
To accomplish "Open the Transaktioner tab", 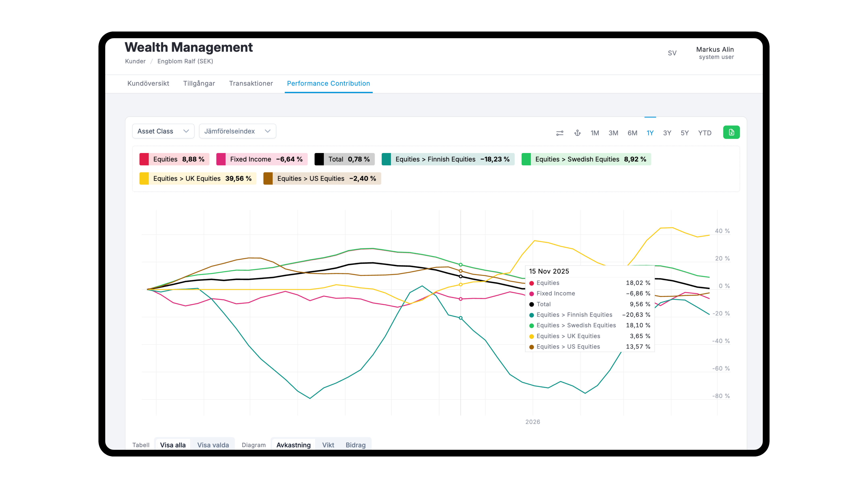I will click(251, 84).
